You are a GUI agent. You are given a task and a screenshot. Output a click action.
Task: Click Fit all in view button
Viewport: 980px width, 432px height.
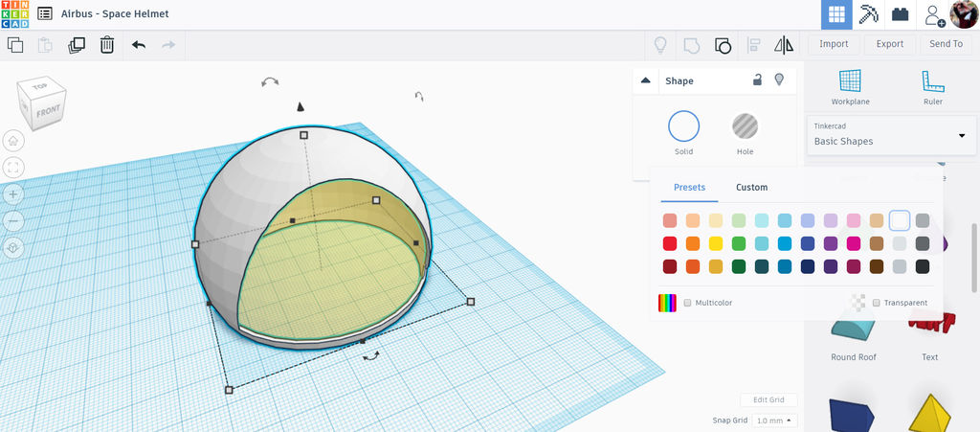(x=13, y=167)
